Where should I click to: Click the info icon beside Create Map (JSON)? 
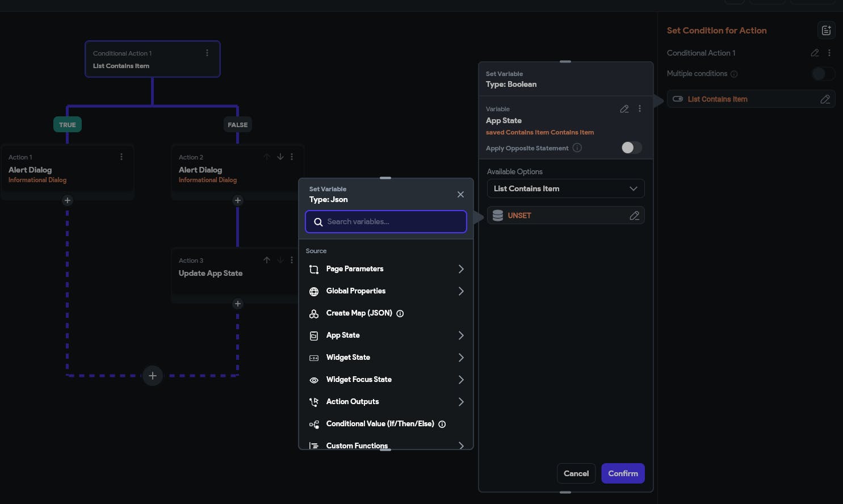400,313
